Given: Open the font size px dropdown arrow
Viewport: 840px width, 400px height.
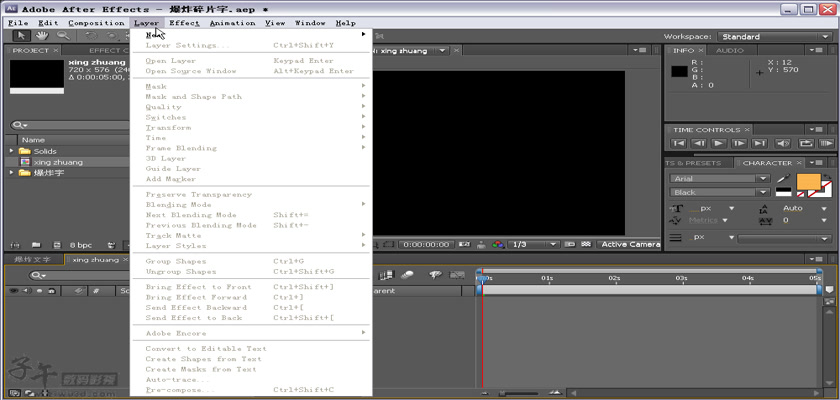Looking at the screenshot, I should click(x=732, y=208).
